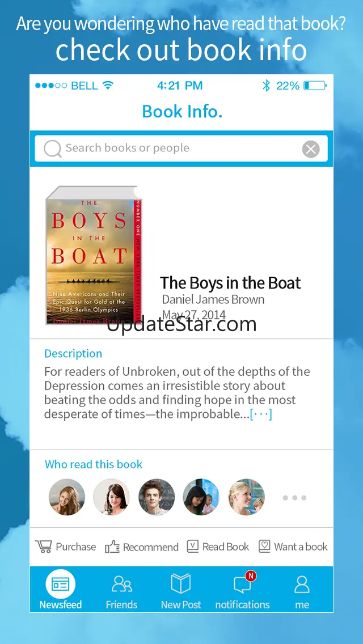Image resolution: width=363 pixels, height=644 pixels.
Task: Tap the blonde girl's fifth avatar
Action: 246,497
